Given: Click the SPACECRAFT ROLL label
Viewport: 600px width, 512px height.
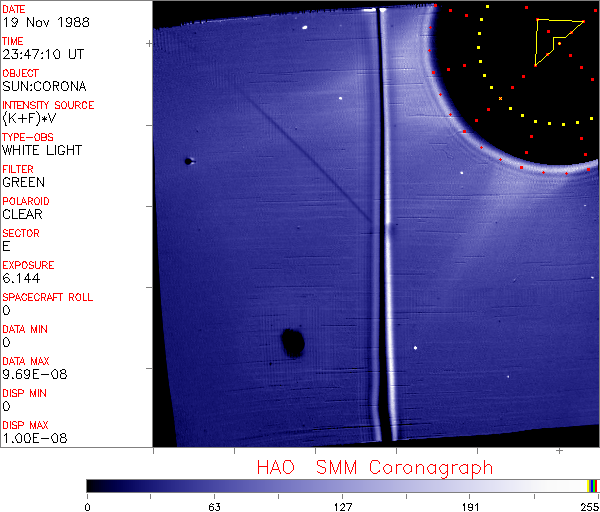Looking at the screenshot, I should click(x=48, y=297).
